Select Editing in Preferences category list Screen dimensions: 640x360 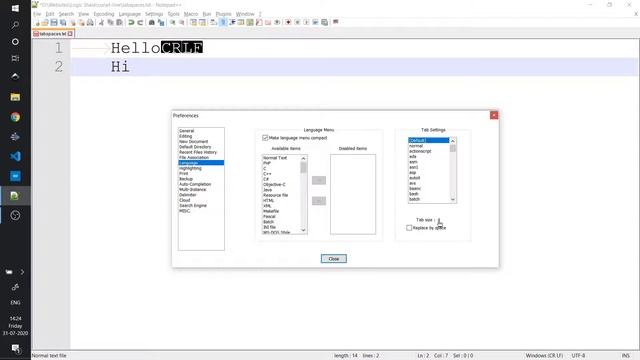[201, 136]
